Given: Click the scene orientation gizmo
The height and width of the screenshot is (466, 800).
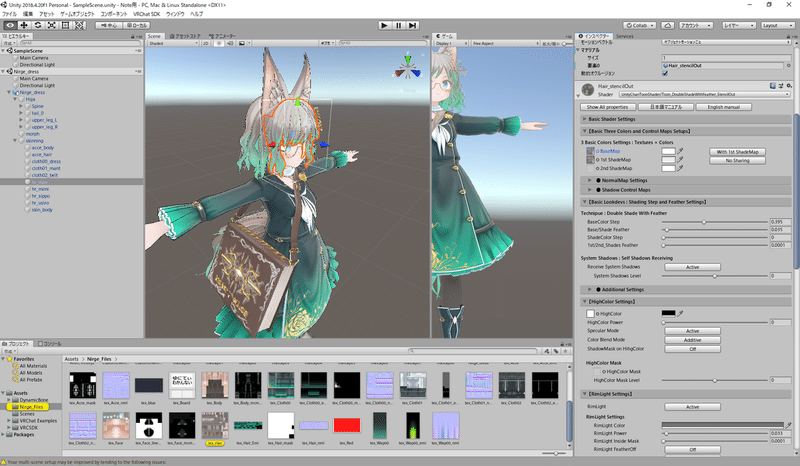Looking at the screenshot, I should click(x=408, y=69).
